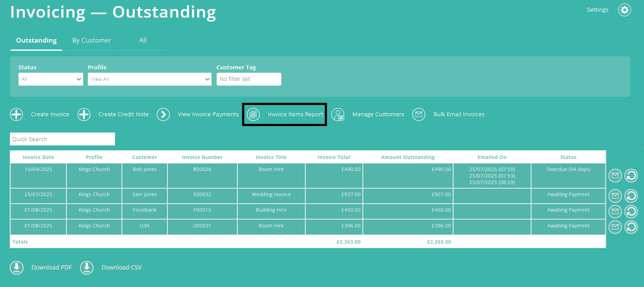Select the U3A Room Hire row
The image size is (644, 287).
(x=271, y=226)
